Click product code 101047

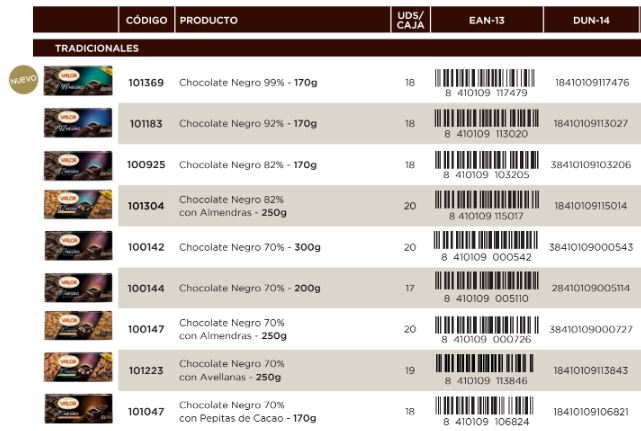point(146,411)
